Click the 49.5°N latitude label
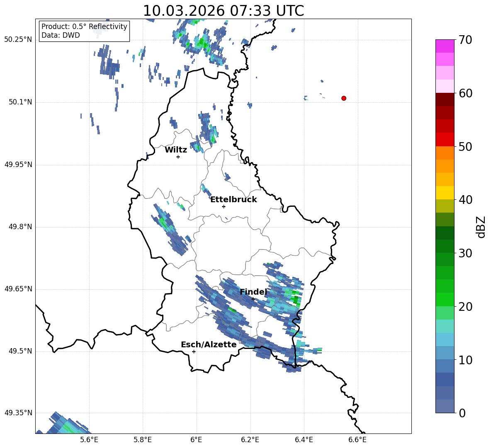The image size is (491, 448). 20,351
